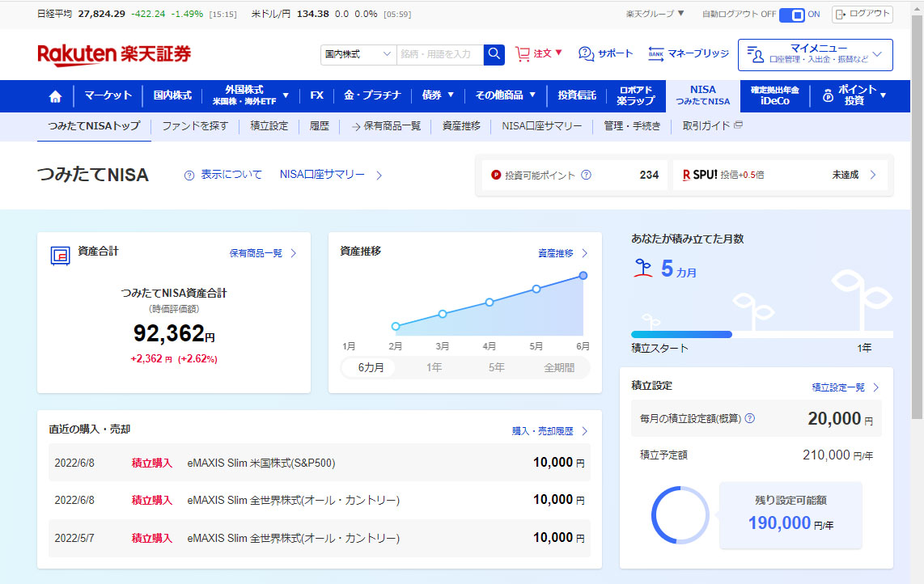Click the home icon in navigation bar
924x584 pixels.
(x=55, y=96)
